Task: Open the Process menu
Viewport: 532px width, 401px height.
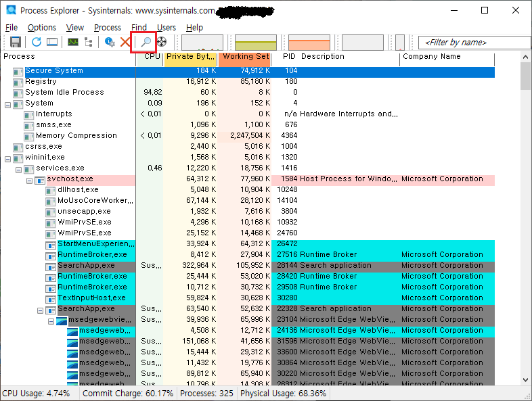Action: click(x=108, y=28)
